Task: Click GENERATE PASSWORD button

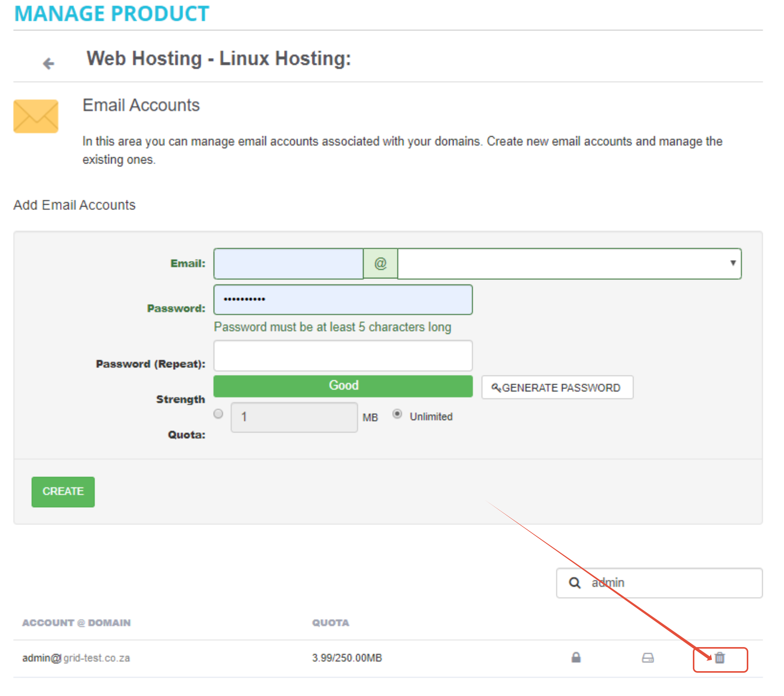Action: (557, 387)
